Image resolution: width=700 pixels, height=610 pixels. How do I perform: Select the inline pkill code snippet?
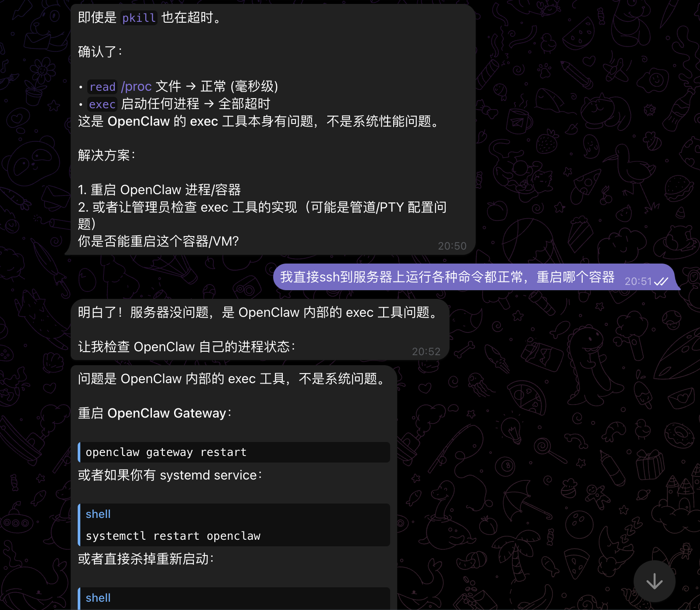(138, 18)
